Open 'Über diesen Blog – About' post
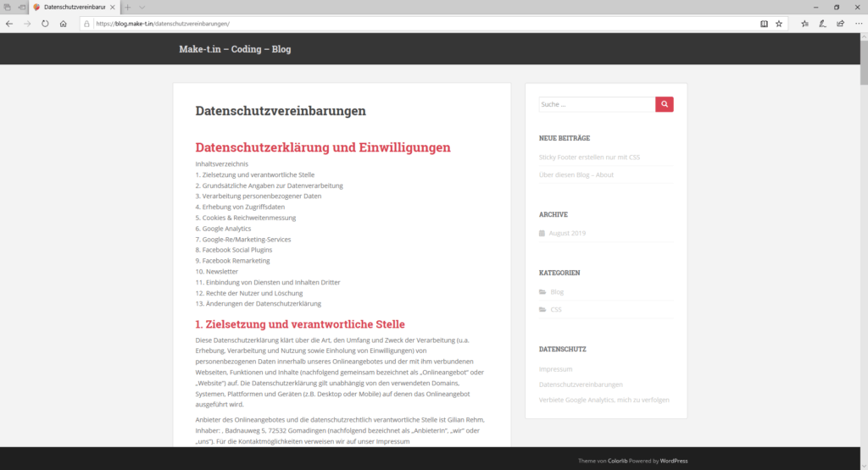868x470 pixels. tap(576, 174)
